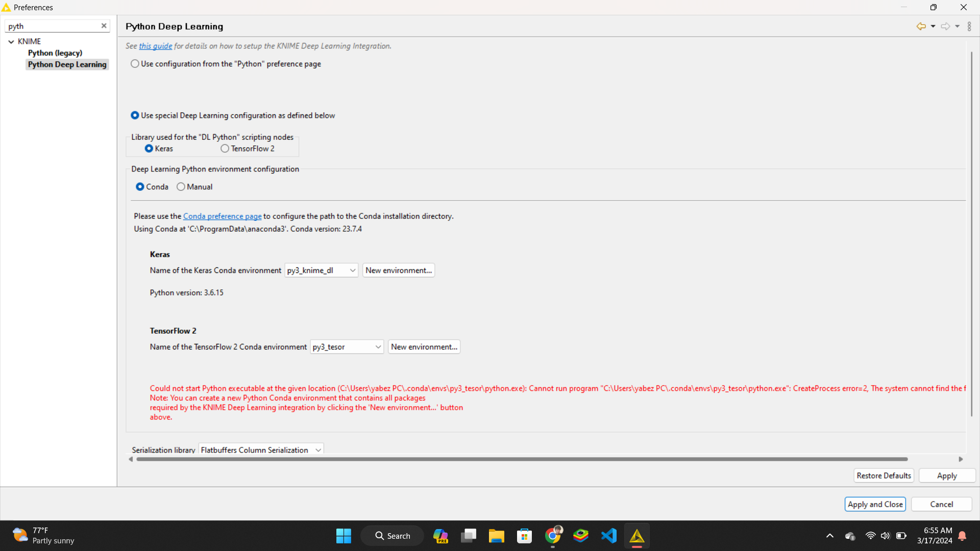Viewport: 980px width, 551px height.
Task: Open the Conda preference page link
Action: tap(222, 216)
